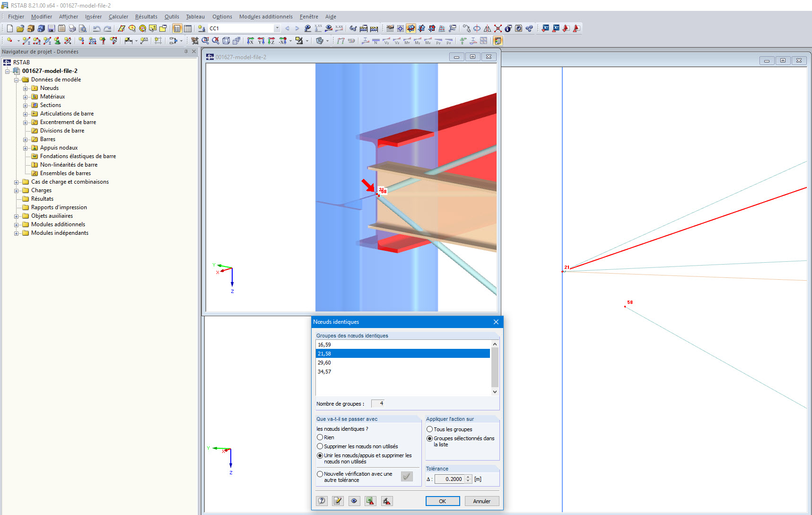Toggle the table display icon

pyautogui.click(x=188, y=28)
